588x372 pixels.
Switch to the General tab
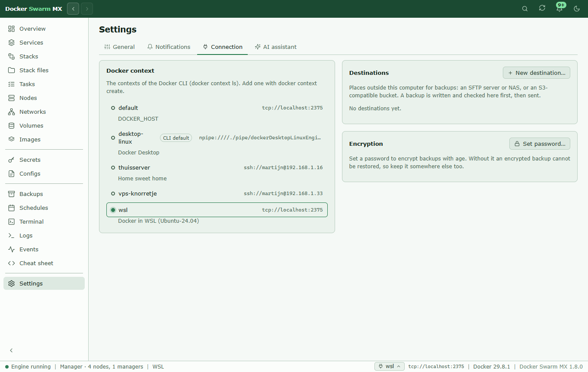(x=119, y=47)
